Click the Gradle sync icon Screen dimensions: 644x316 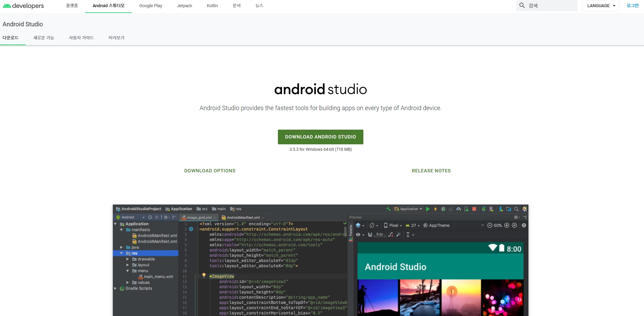pos(484,209)
